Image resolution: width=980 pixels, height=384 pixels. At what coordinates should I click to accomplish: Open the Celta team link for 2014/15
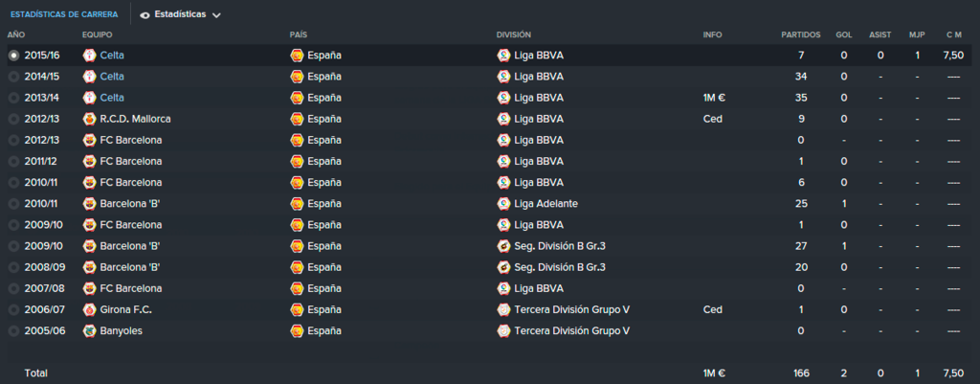[x=112, y=77]
